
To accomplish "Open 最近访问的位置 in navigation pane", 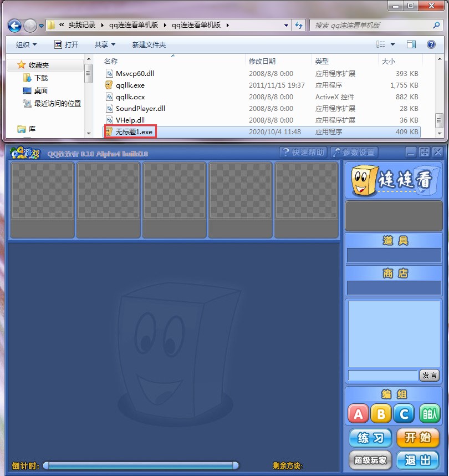I will pos(58,104).
